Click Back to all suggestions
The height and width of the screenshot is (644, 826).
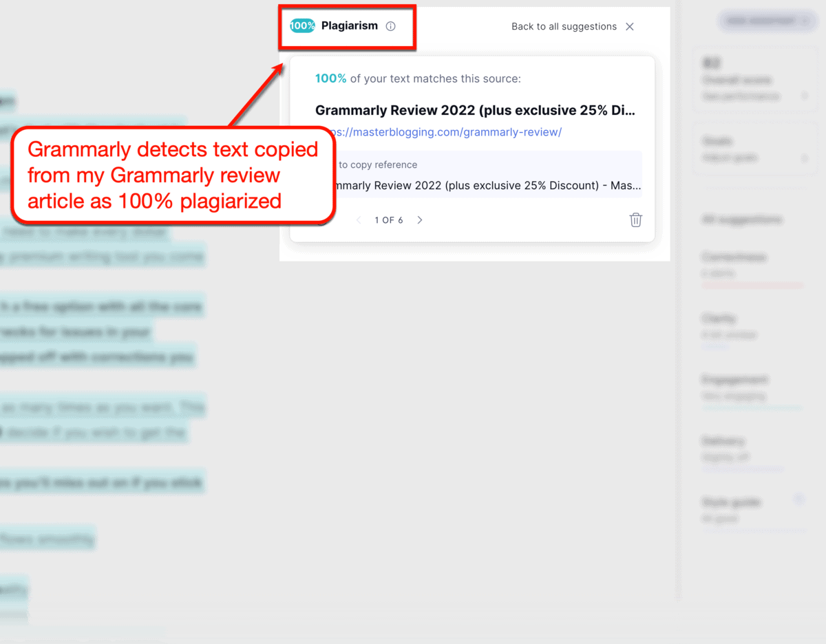point(564,26)
